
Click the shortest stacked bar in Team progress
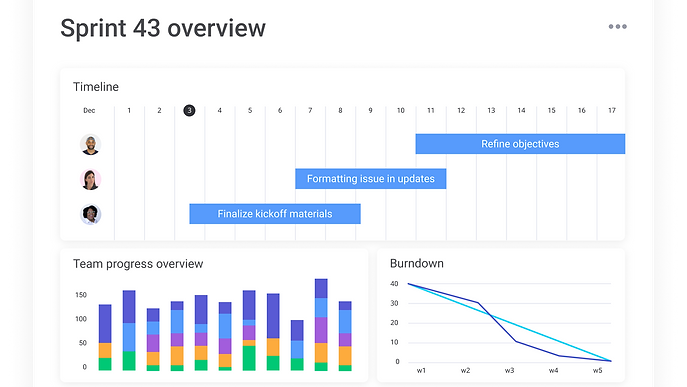pyautogui.click(x=297, y=345)
